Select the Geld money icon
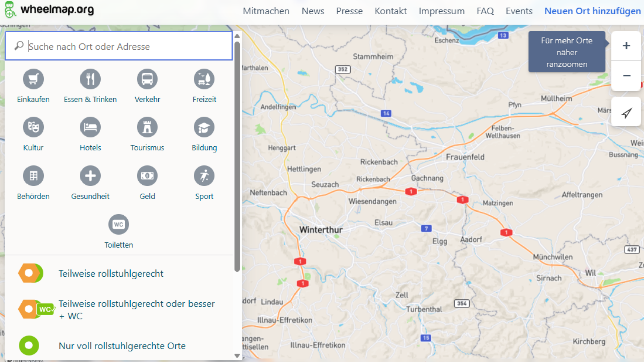The height and width of the screenshot is (362, 644). coord(147,176)
